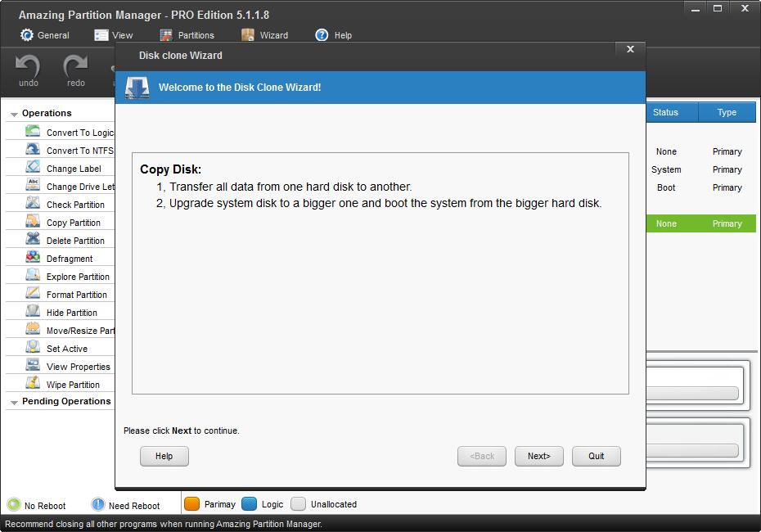The height and width of the screenshot is (532, 761).
Task: Click the Quit button
Action: pos(597,456)
